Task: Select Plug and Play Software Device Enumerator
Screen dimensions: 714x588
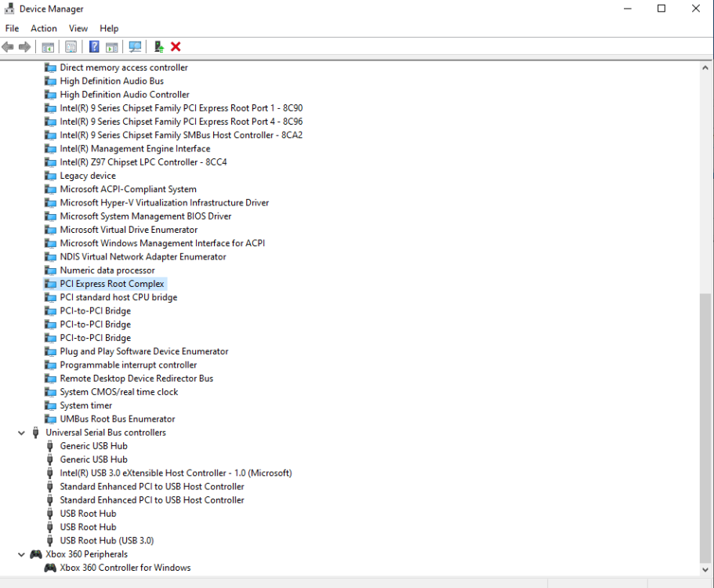Action: point(144,351)
